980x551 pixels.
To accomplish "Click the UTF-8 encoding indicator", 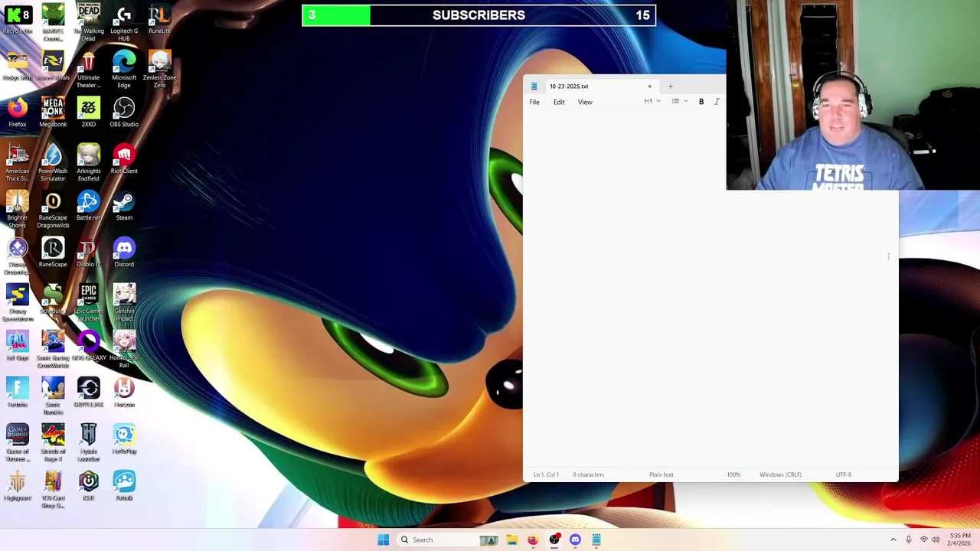I will point(843,474).
